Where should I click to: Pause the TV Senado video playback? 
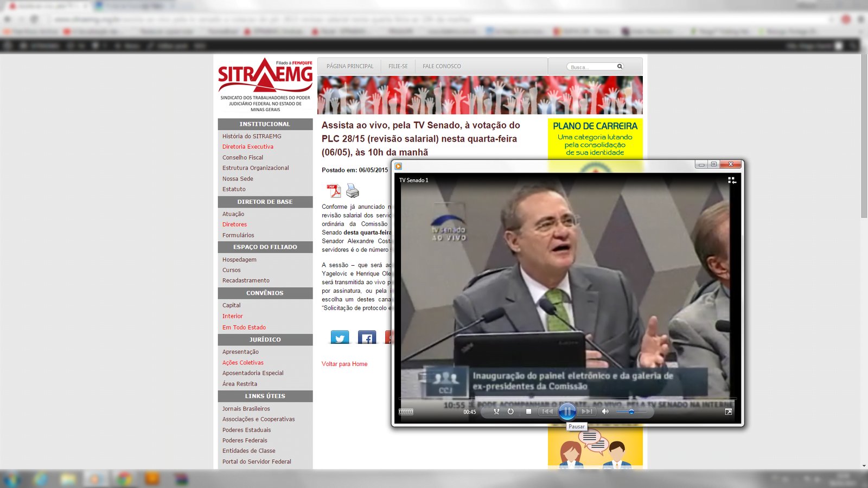(567, 412)
